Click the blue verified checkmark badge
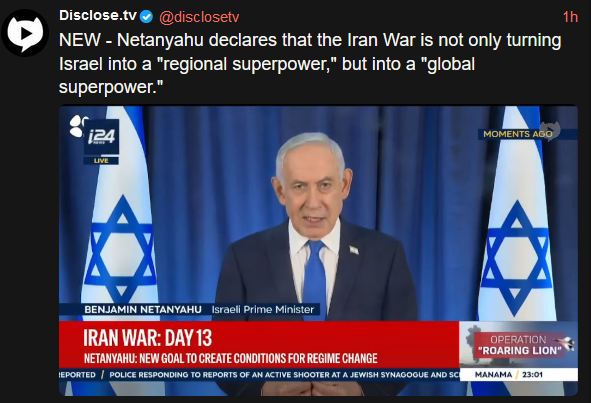Screen dimensions: 591x403 146,17
